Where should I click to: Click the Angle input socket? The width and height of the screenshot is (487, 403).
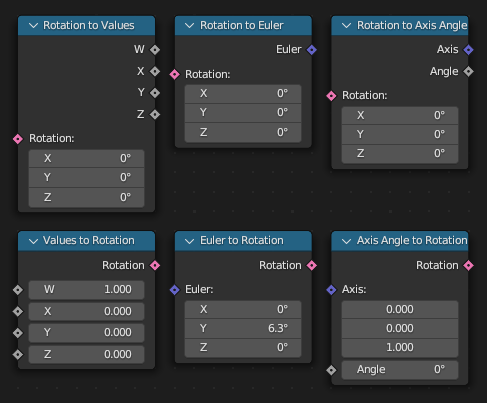(x=331, y=370)
